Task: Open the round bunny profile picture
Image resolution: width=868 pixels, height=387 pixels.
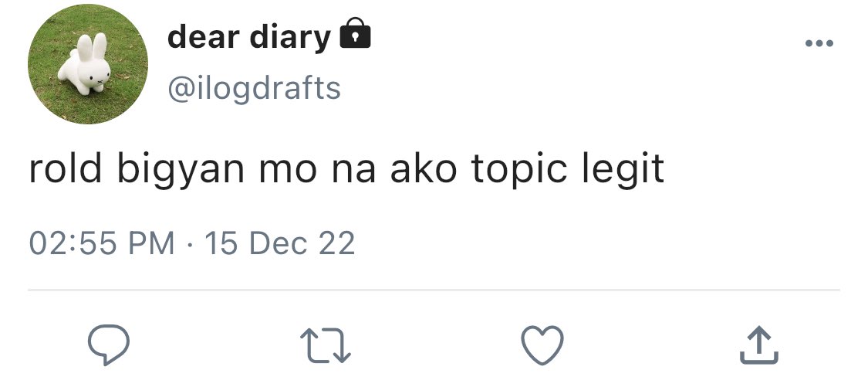Action: tap(88, 64)
